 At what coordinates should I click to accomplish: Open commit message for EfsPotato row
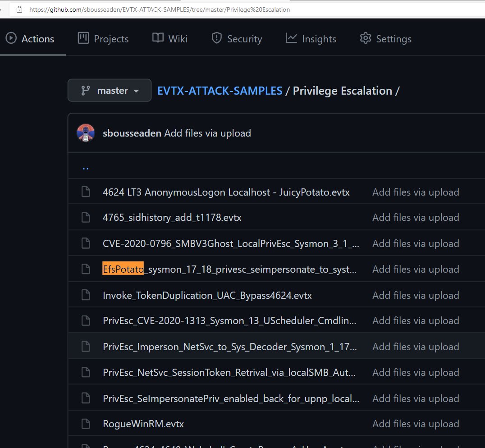click(x=416, y=269)
